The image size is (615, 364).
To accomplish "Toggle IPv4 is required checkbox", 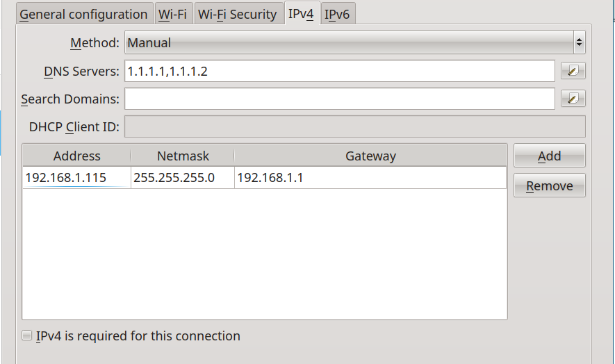I will (27, 336).
